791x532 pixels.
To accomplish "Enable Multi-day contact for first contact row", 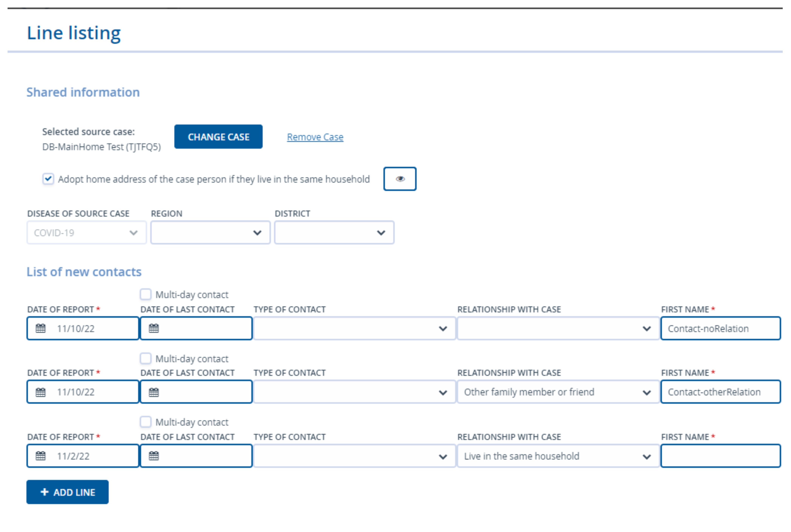I will tap(146, 294).
